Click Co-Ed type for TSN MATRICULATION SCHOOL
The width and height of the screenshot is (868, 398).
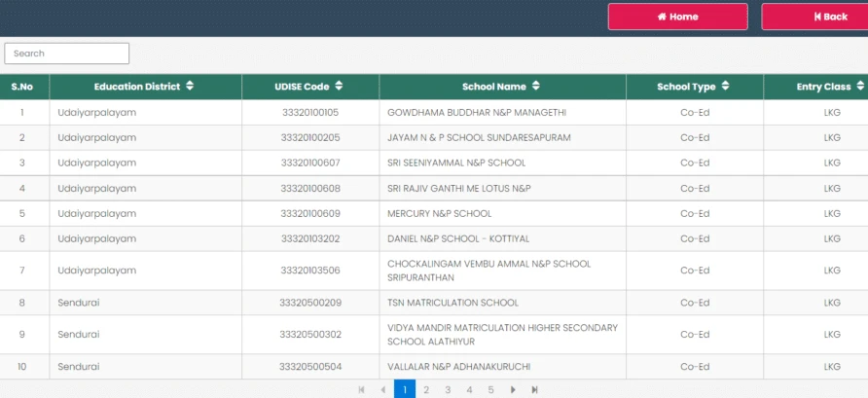pos(695,303)
